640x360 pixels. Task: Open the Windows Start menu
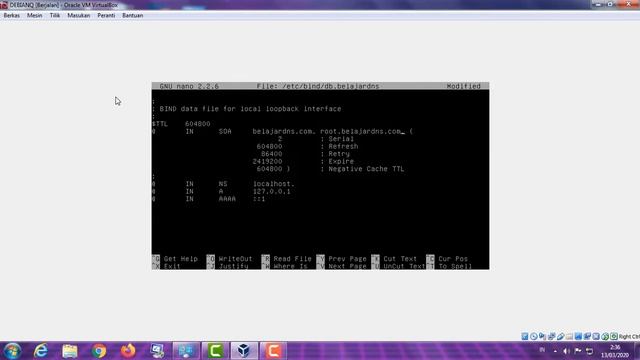tap(12, 351)
